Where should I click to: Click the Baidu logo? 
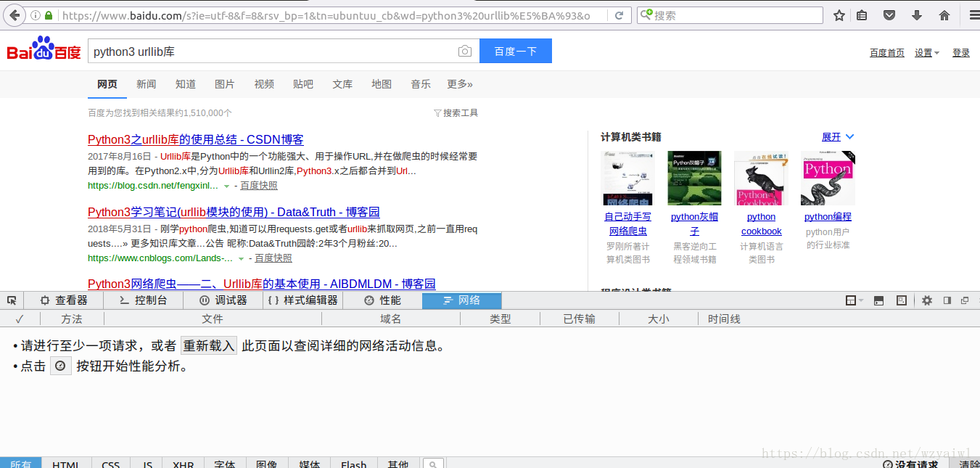click(44, 49)
